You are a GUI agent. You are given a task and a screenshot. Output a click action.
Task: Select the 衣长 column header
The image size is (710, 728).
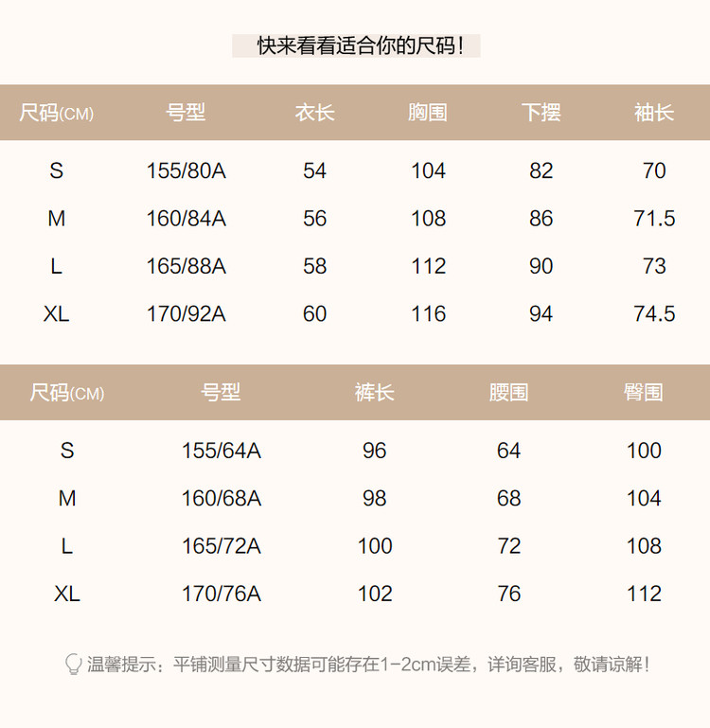point(314,113)
